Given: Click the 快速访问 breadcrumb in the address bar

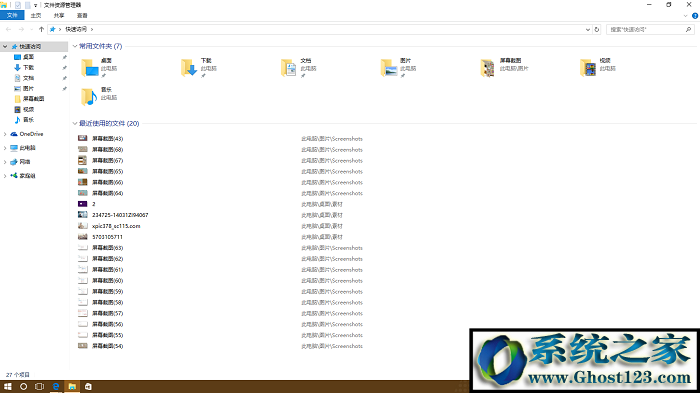Looking at the screenshot, I should [x=76, y=29].
